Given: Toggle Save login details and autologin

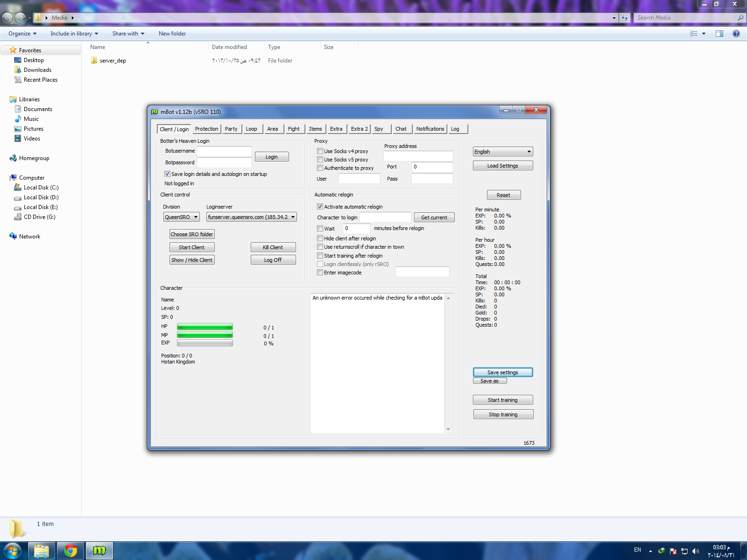Looking at the screenshot, I should 167,174.
